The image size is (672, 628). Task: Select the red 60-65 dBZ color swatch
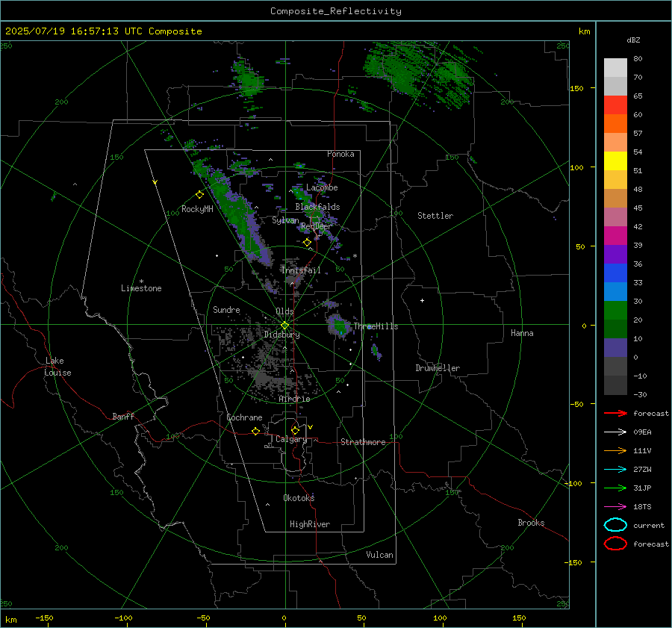(615, 105)
